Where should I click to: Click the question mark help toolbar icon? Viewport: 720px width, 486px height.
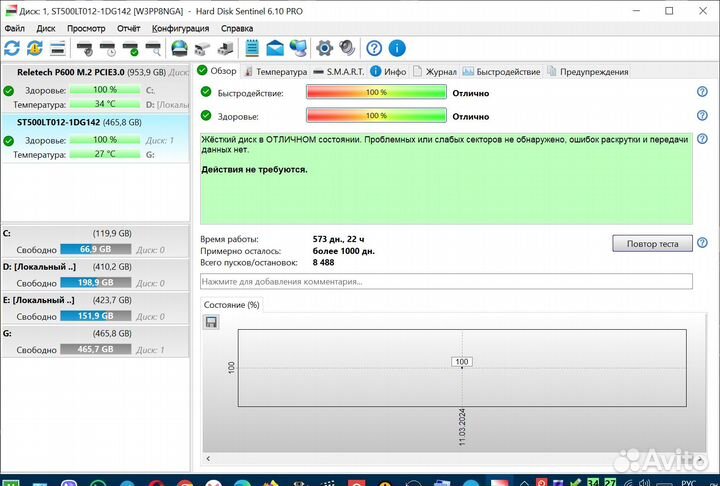(x=374, y=48)
